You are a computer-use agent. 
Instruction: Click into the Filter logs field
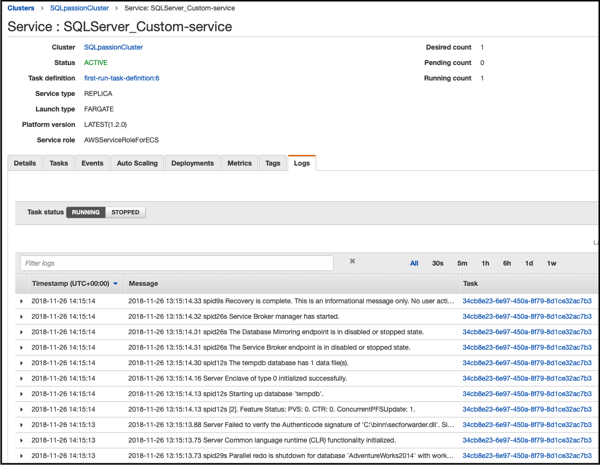point(177,263)
